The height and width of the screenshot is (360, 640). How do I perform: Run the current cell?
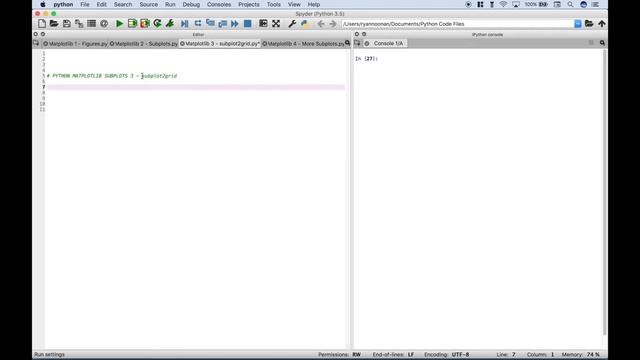pos(132,24)
